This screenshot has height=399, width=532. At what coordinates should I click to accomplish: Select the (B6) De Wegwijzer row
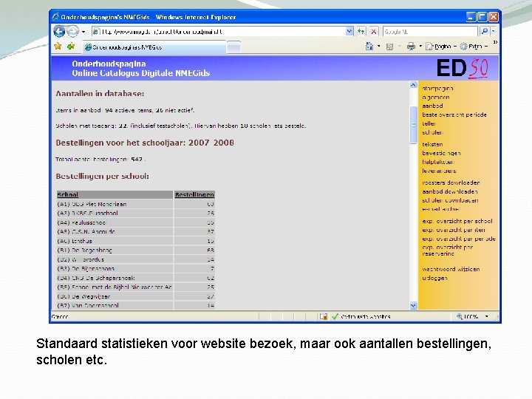(136, 296)
